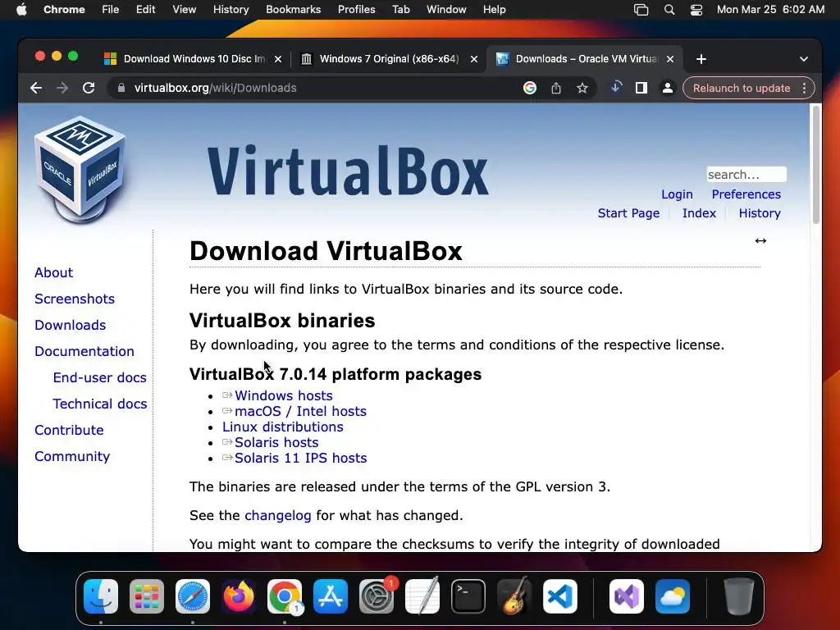The width and height of the screenshot is (840, 630).
Task: Open Technical docs in sidebar
Action: coord(99,404)
